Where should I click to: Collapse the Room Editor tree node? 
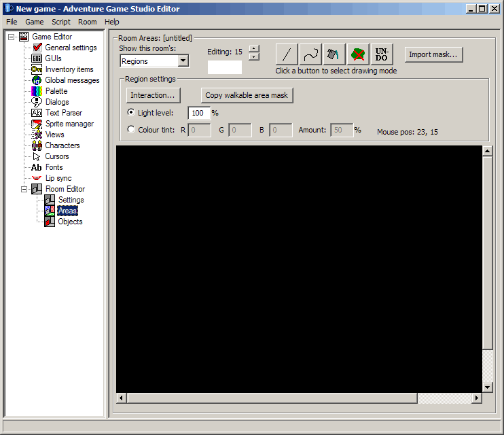point(24,189)
